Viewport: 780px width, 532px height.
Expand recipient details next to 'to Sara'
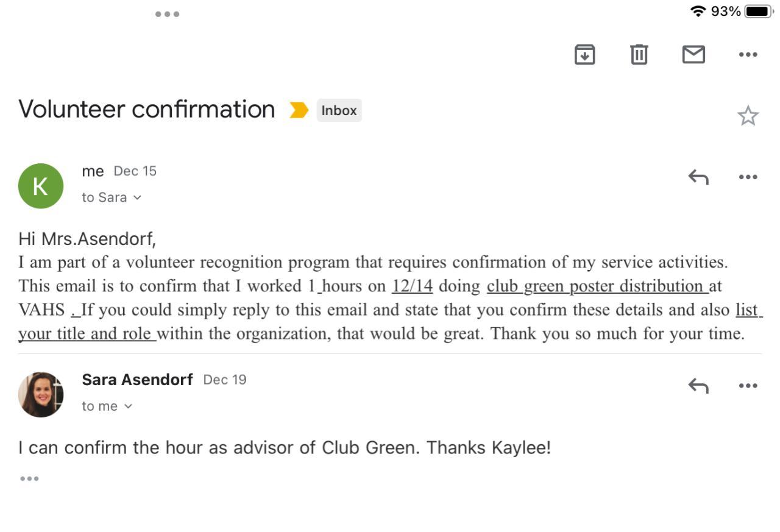(x=137, y=197)
